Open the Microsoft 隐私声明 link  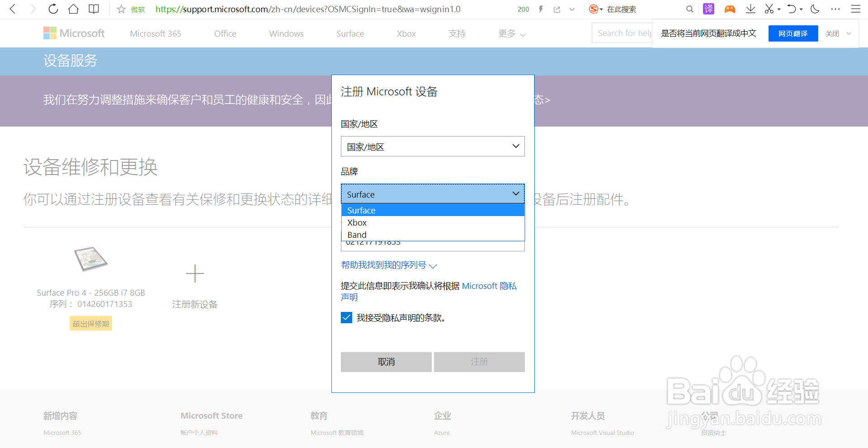[489, 286]
